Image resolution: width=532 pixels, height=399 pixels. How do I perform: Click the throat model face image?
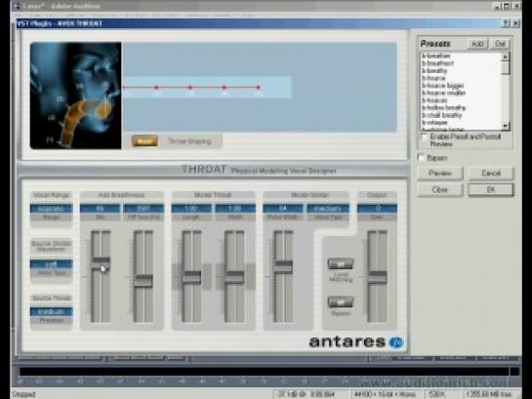point(76,96)
